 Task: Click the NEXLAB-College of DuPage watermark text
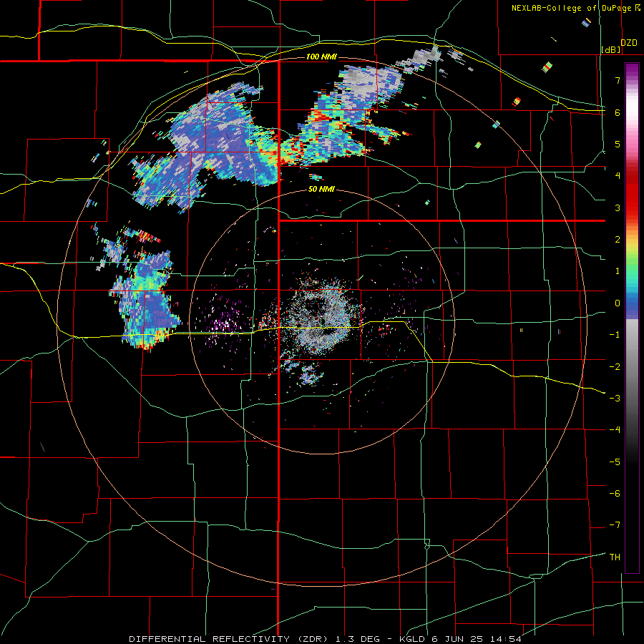click(572, 8)
